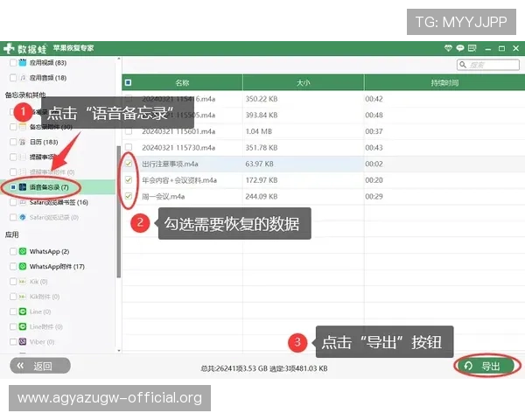The image size is (525, 420).
Task: Select the 日历 (183) category
Action: [x=44, y=142]
